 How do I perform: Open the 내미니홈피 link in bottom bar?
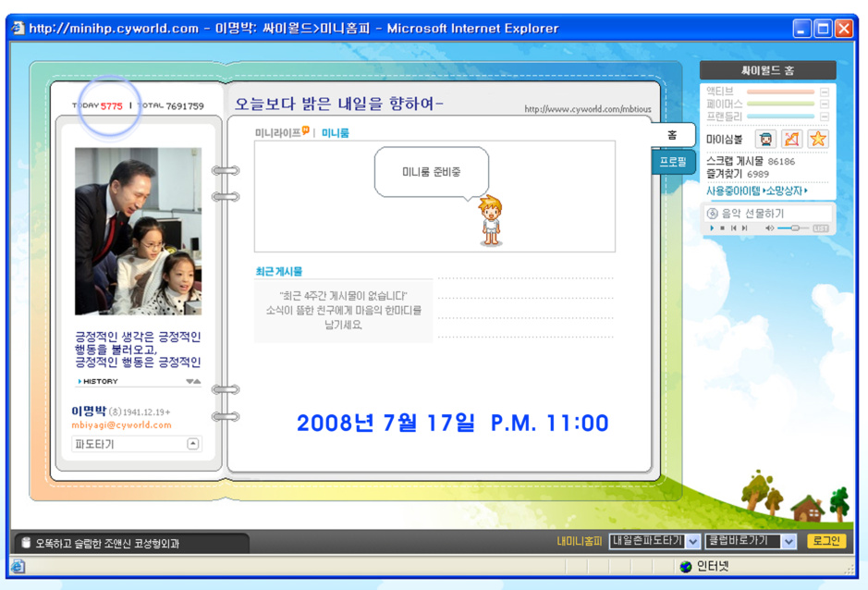pyautogui.click(x=579, y=541)
